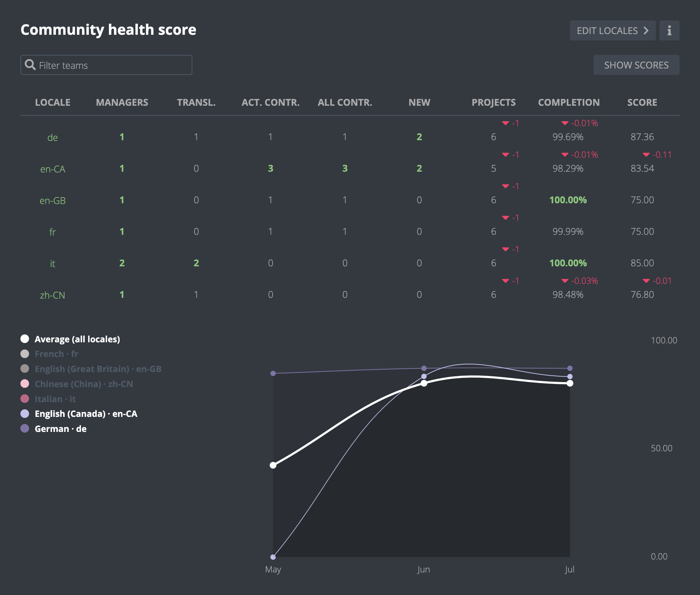The width and height of the screenshot is (700, 595).
Task: Click the info icon button
Action: [x=669, y=30]
